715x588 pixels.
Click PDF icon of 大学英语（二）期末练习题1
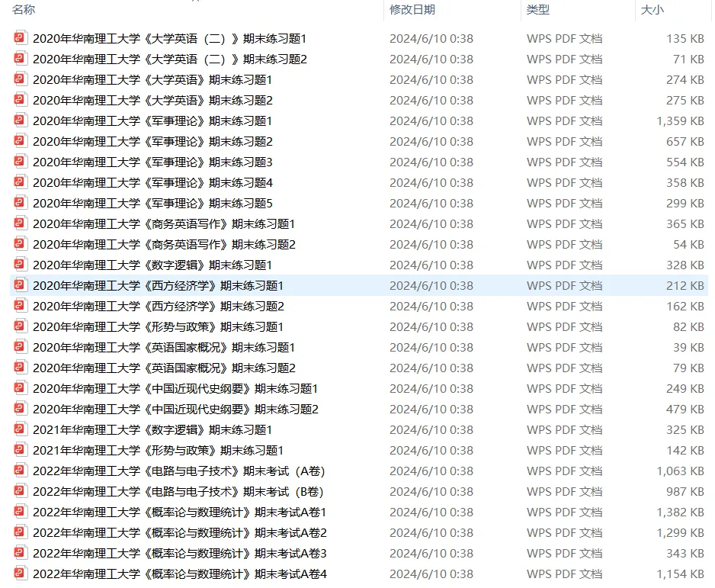click(20, 37)
